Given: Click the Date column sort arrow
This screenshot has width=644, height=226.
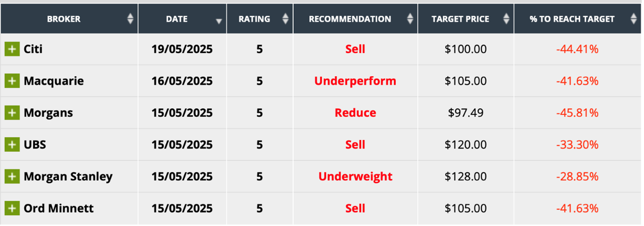Looking at the screenshot, I should 219,21.
